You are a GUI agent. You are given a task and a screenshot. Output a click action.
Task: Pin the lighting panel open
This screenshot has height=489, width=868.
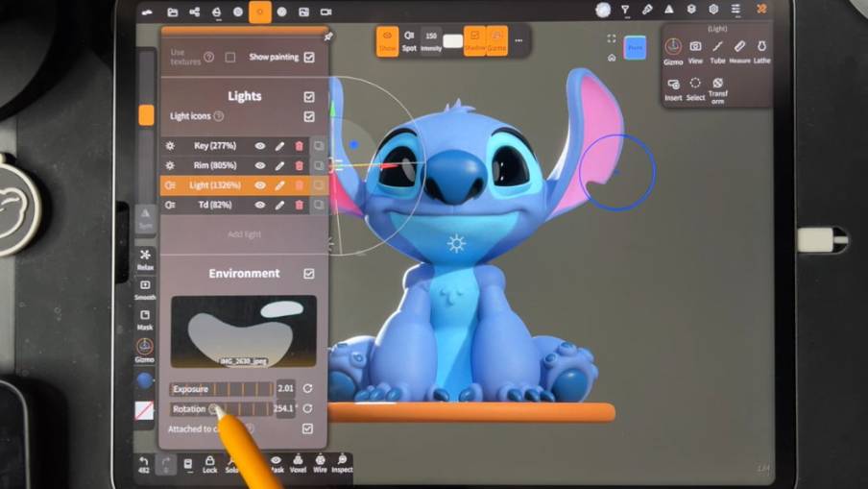coord(328,37)
